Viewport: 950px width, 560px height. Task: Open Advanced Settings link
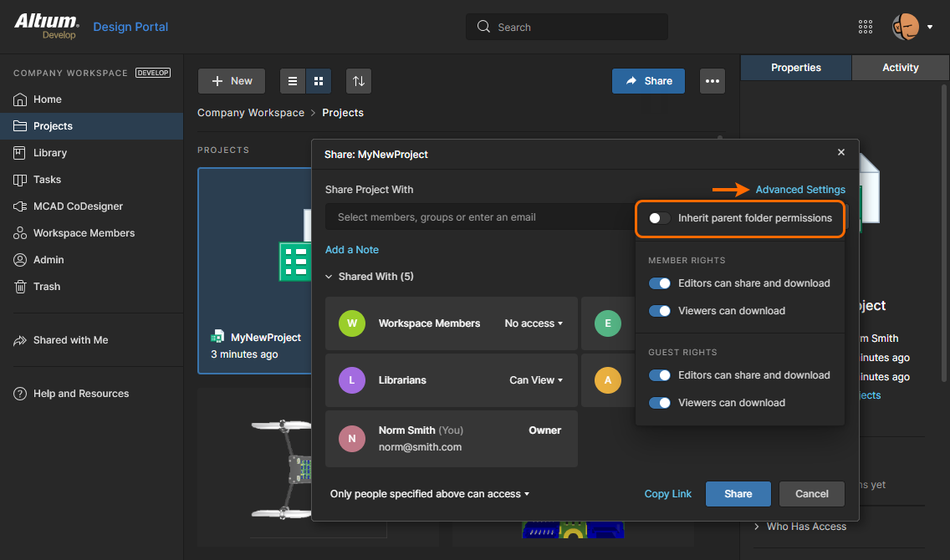800,190
